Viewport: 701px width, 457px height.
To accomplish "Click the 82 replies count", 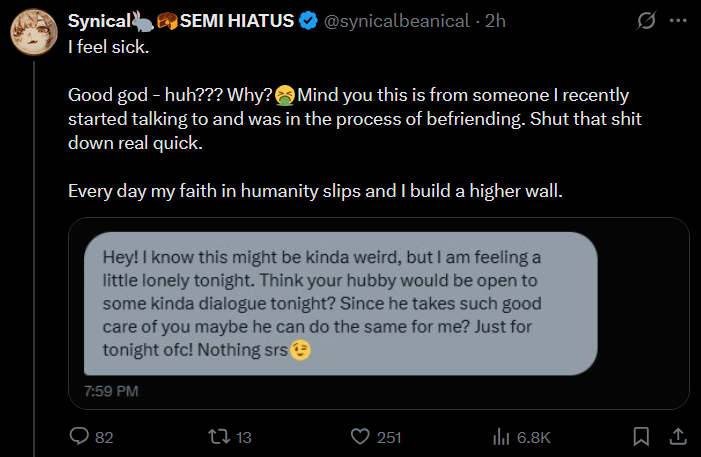I will coord(104,437).
